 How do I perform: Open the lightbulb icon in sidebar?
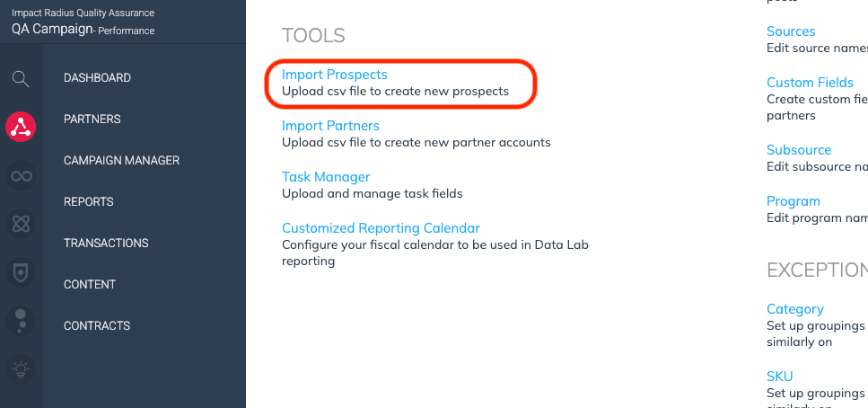click(x=21, y=368)
